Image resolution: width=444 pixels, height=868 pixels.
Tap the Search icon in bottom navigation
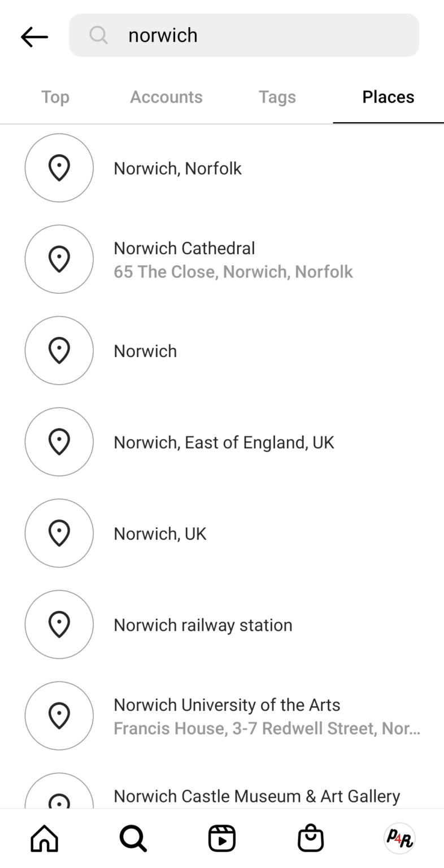133,838
